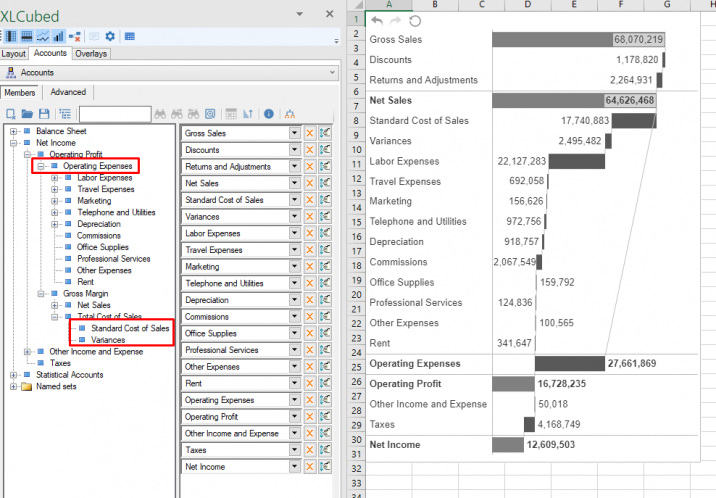This screenshot has width=716, height=498.
Task: Remove Taxes with its orange X
Action: [310, 450]
